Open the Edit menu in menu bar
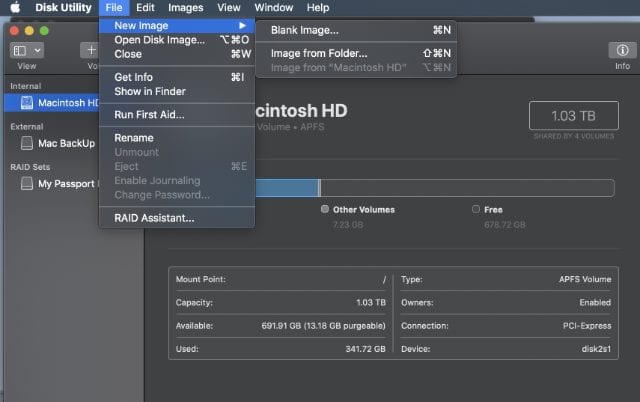 [x=146, y=8]
